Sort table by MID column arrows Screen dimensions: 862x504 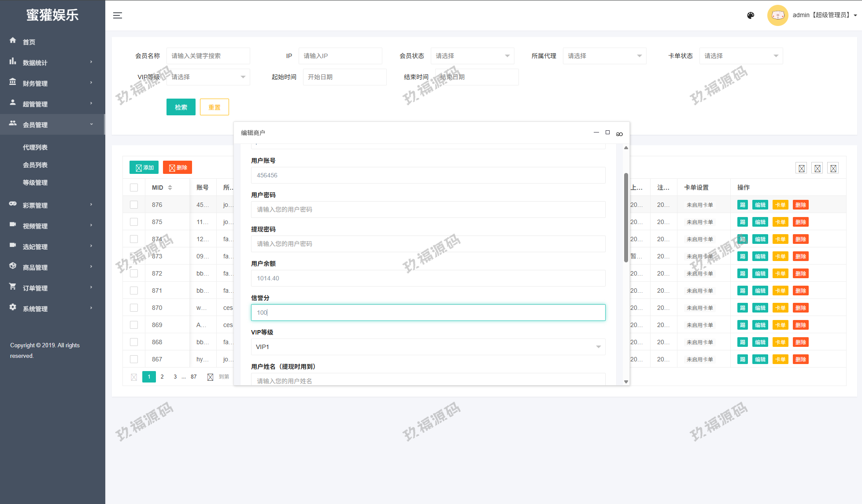170,188
